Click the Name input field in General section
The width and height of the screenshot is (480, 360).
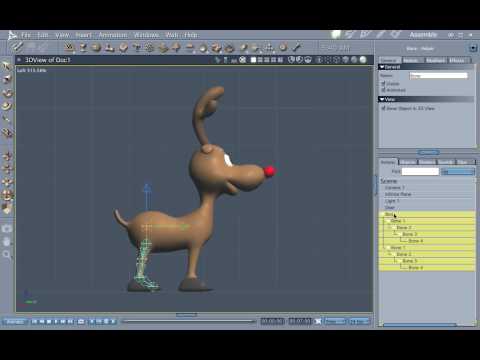(438, 76)
